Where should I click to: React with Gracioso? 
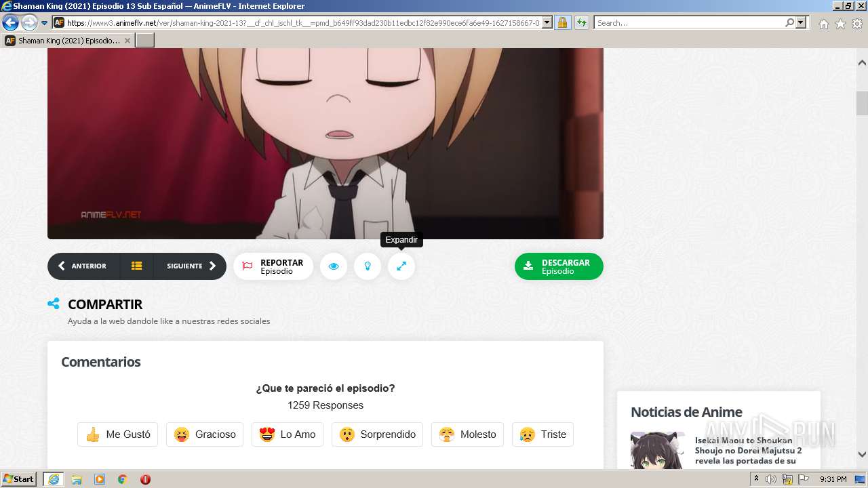(x=205, y=434)
